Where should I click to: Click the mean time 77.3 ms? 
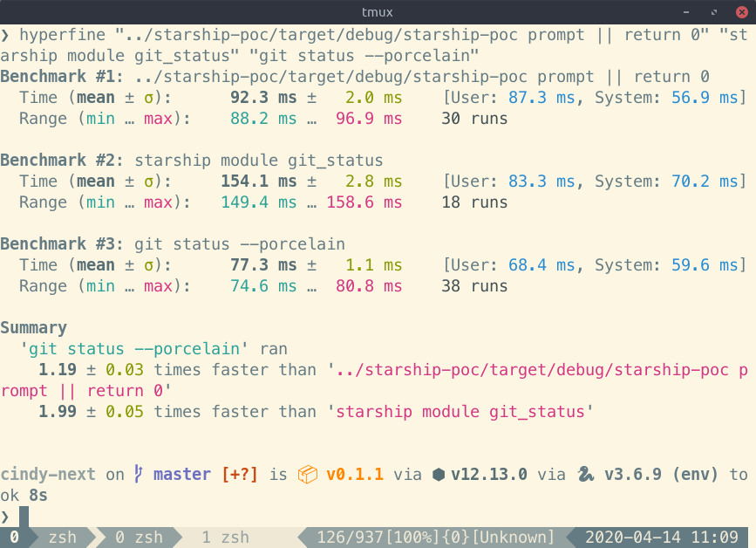point(263,265)
